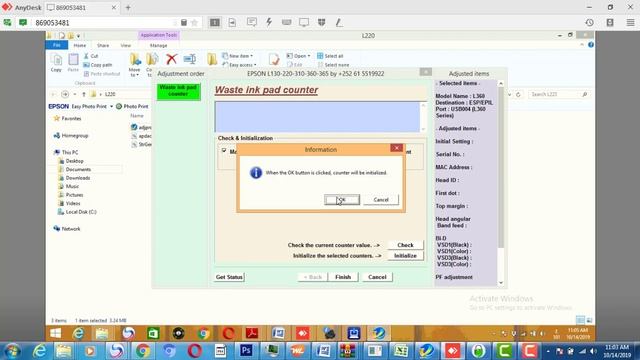Click the Copy icon in ribbon

(56, 62)
